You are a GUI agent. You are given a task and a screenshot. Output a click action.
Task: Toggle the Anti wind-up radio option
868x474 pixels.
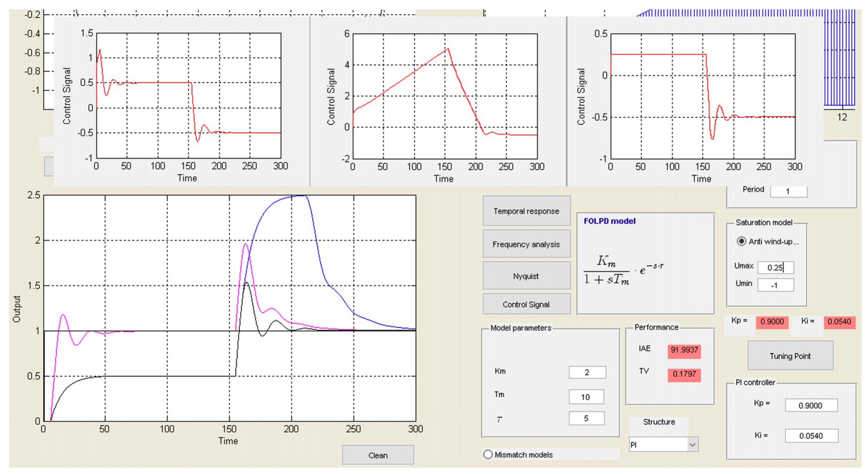point(741,241)
